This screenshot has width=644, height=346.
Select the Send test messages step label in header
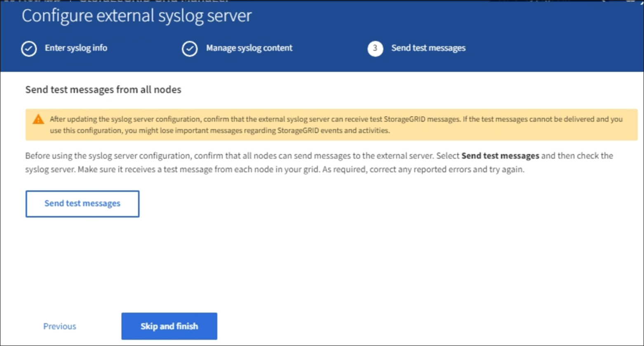click(428, 48)
